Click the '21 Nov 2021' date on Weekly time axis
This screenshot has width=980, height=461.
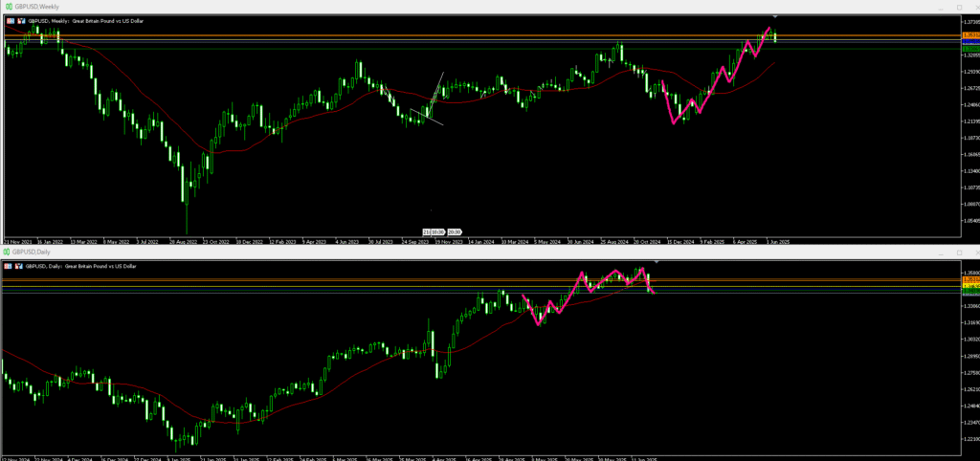click(19, 241)
